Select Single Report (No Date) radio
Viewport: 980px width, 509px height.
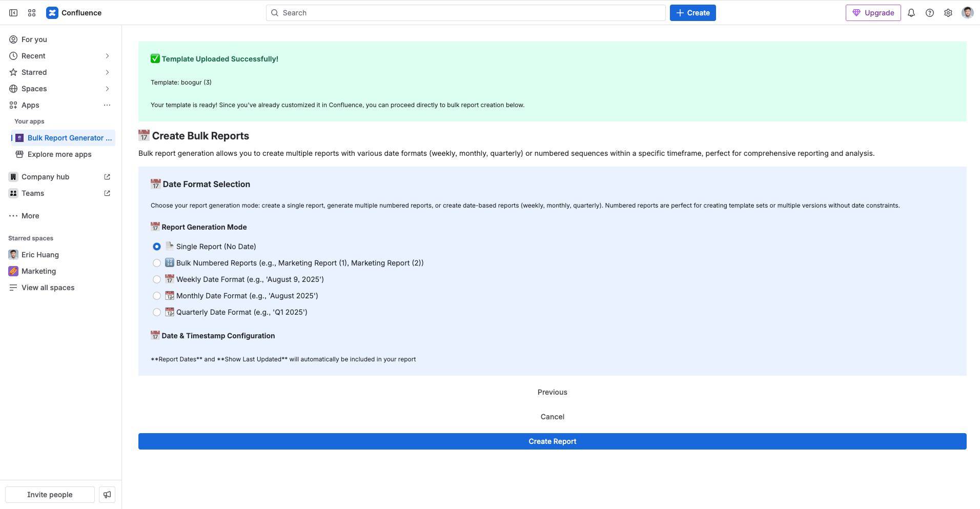(x=157, y=247)
